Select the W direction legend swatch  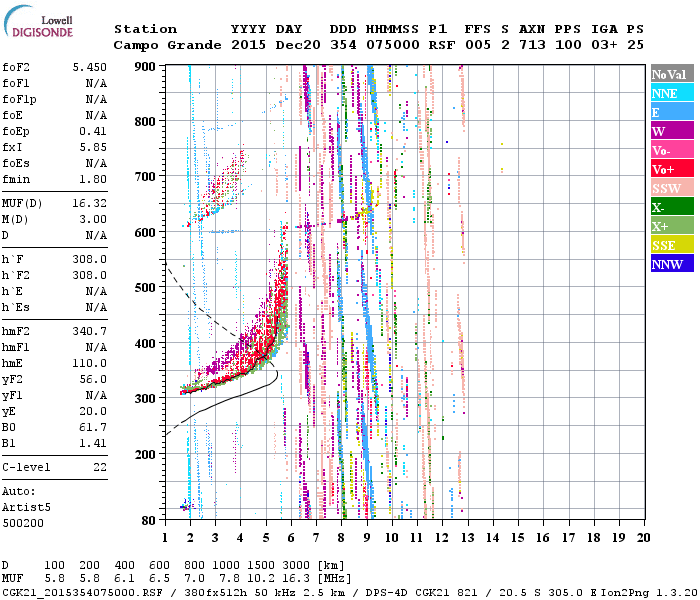[672, 131]
